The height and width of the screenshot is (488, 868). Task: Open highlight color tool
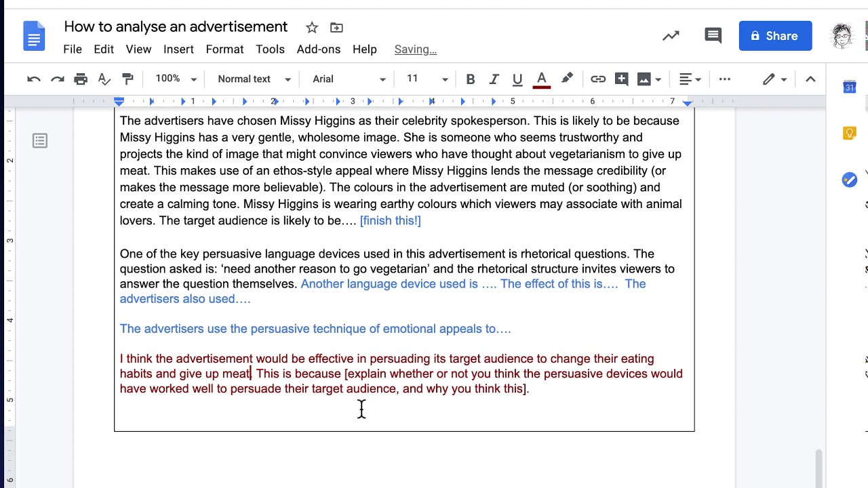tap(567, 79)
